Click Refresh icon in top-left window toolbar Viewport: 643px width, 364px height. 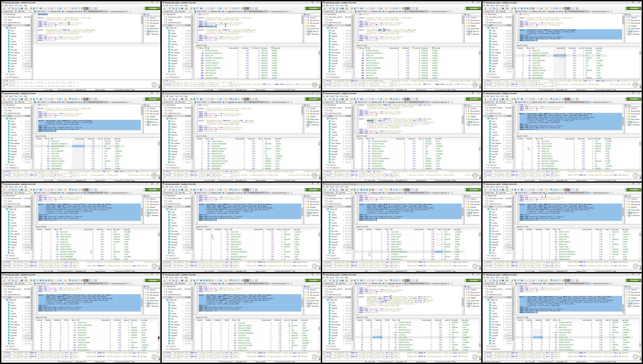point(26,8)
